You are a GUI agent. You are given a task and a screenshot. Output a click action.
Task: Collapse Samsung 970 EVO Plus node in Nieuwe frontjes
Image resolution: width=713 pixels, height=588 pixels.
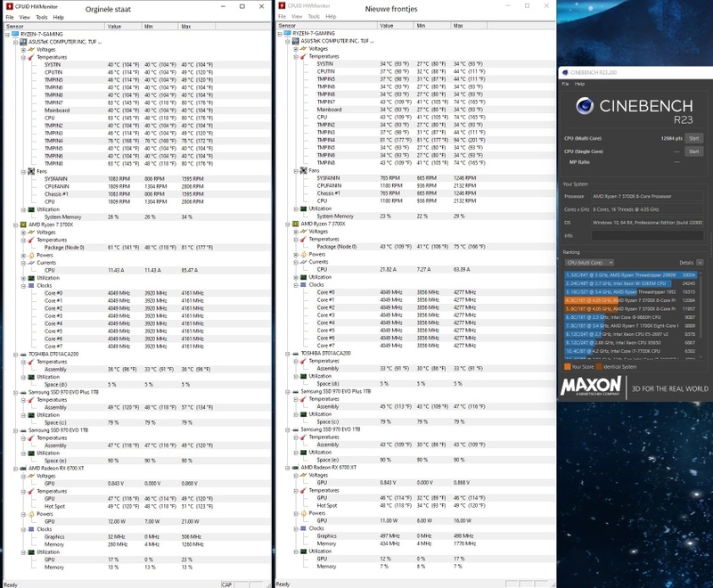click(x=287, y=392)
